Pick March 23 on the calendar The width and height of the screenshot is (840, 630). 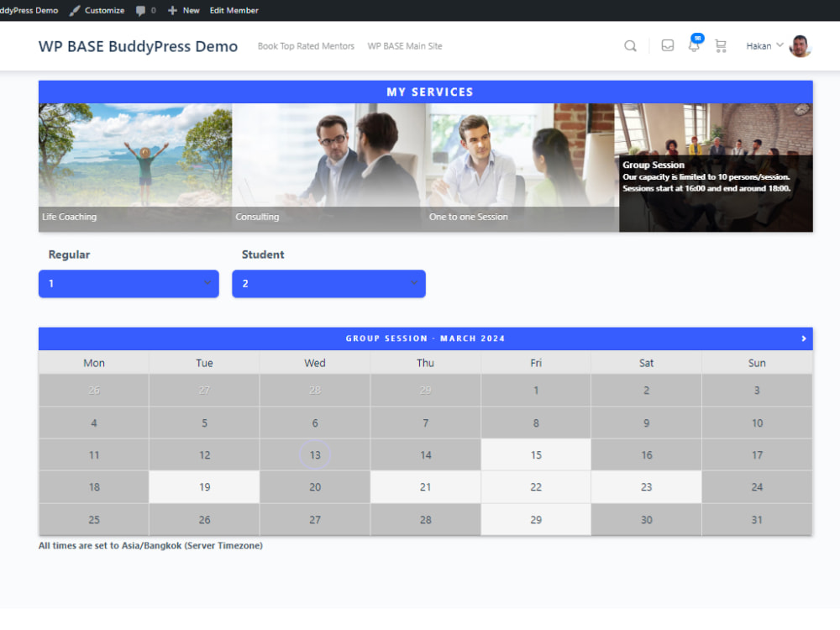(x=646, y=487)
